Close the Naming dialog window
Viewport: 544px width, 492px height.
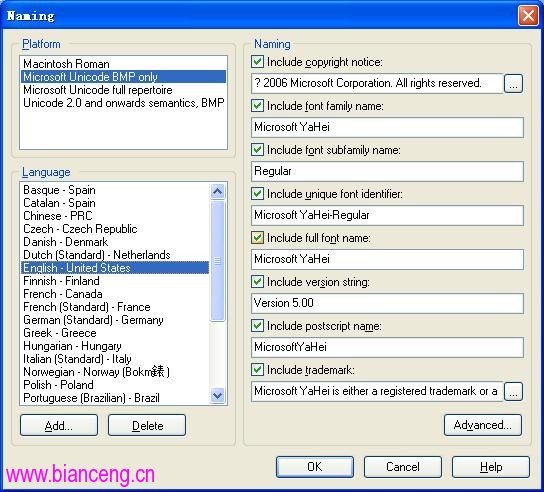click(528, 16)
